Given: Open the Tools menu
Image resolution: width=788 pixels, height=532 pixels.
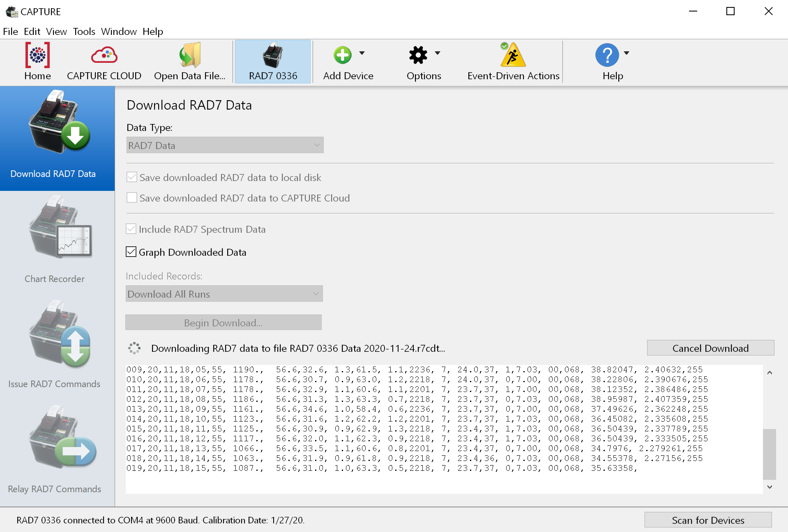Looking at the screenshot, I should point(84,32).
